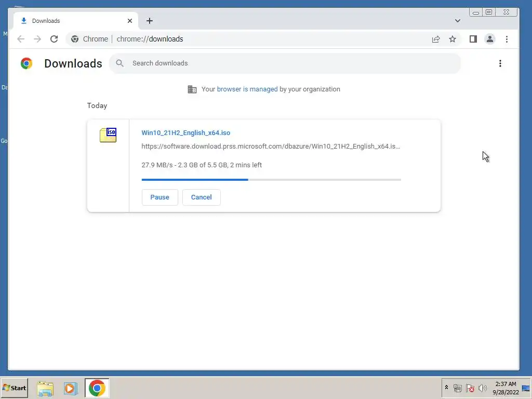Select the Downloads tab
Screen dimensions: 532x399
click(x=75, y=21)
